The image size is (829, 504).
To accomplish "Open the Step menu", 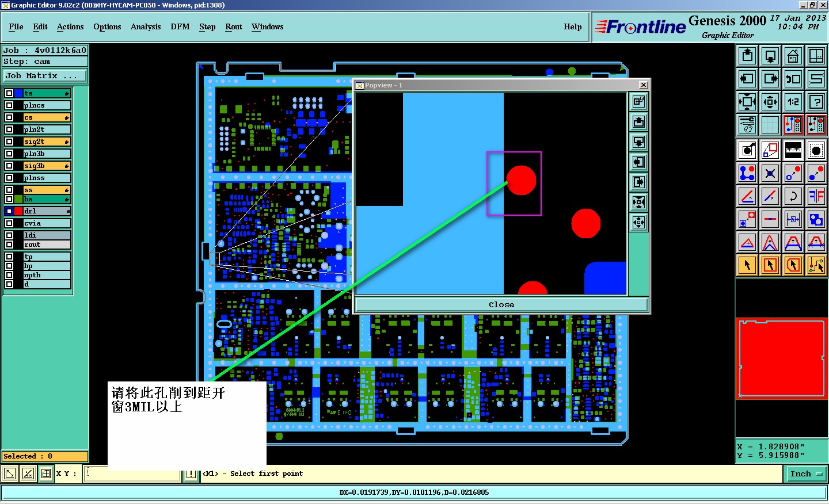I will (207, 27).
